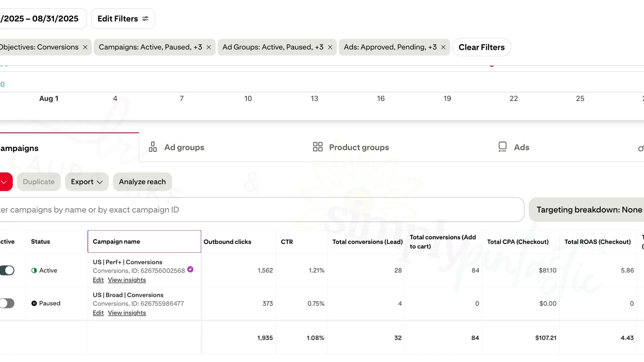
Task: Remove the Campaigns: Active, Paused filter chip
Action: [x=209, y=47]
